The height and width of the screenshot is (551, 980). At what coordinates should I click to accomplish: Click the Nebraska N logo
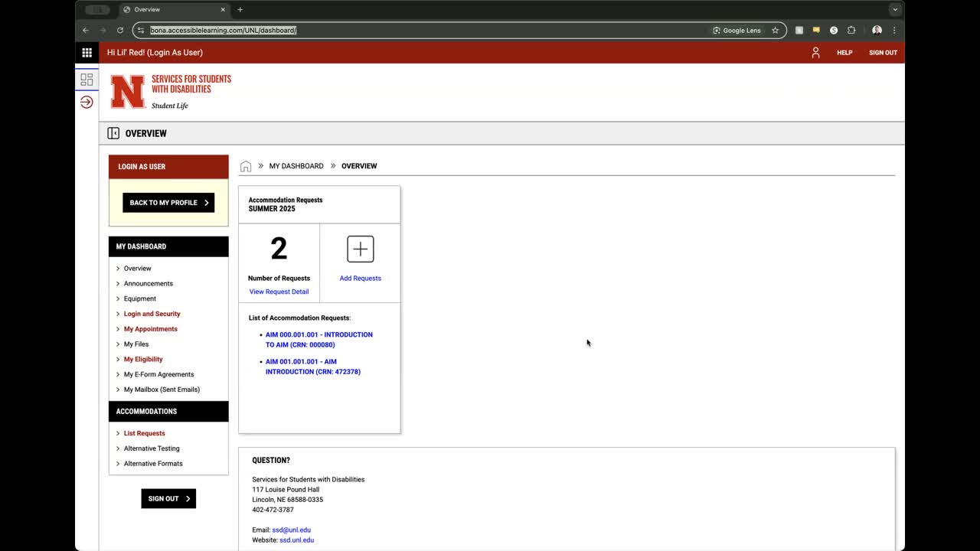point(128,92)
